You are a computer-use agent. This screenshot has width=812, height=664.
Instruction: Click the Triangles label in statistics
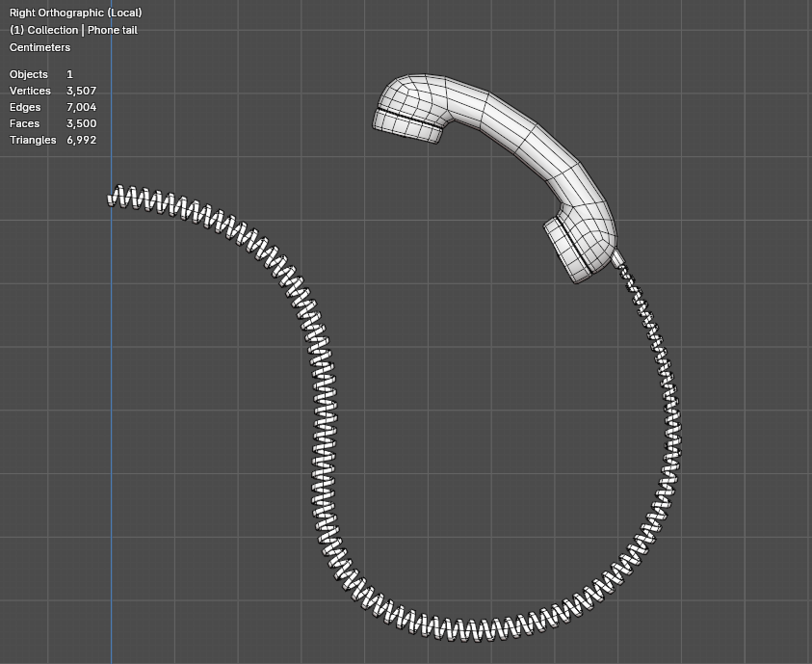(33, 140)
